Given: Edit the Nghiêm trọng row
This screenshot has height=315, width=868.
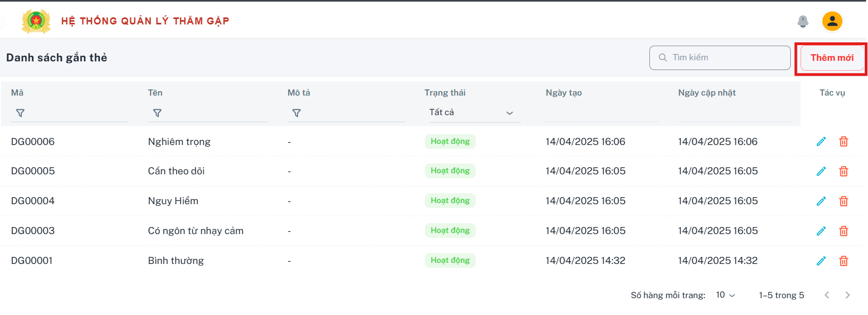Looking at the screenshot, I should pos(821,141).
